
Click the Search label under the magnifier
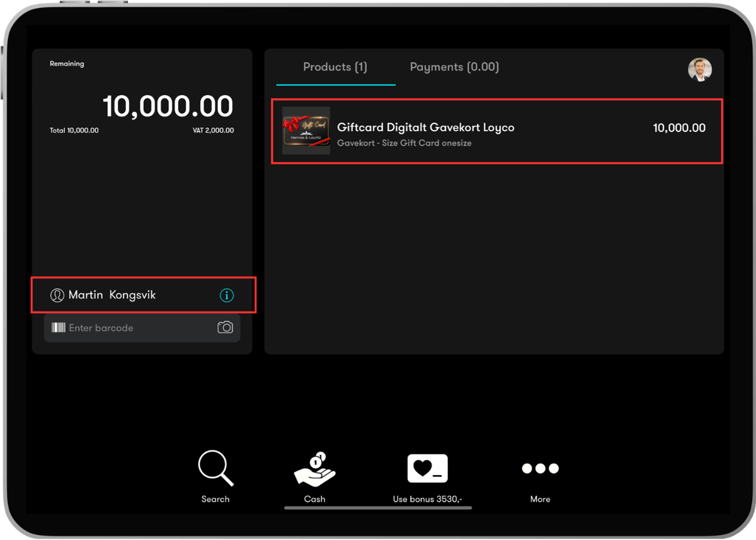click(x=215, y=499)
